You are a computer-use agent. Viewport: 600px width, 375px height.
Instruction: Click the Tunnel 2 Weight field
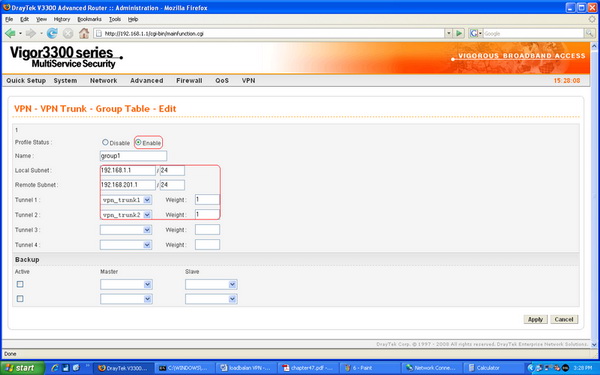click(x=207, y=214)
